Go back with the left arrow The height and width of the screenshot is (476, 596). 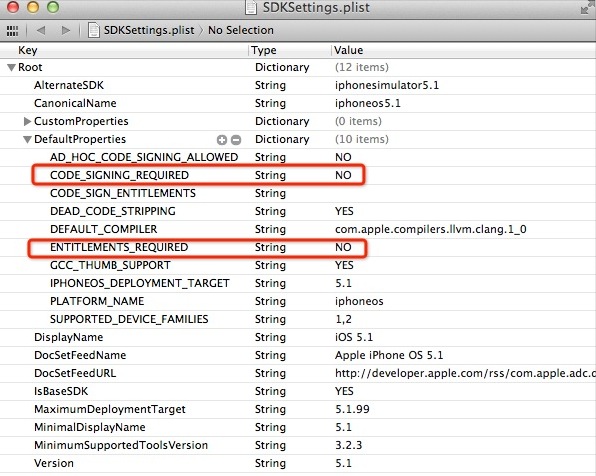[x=41, y=30]
